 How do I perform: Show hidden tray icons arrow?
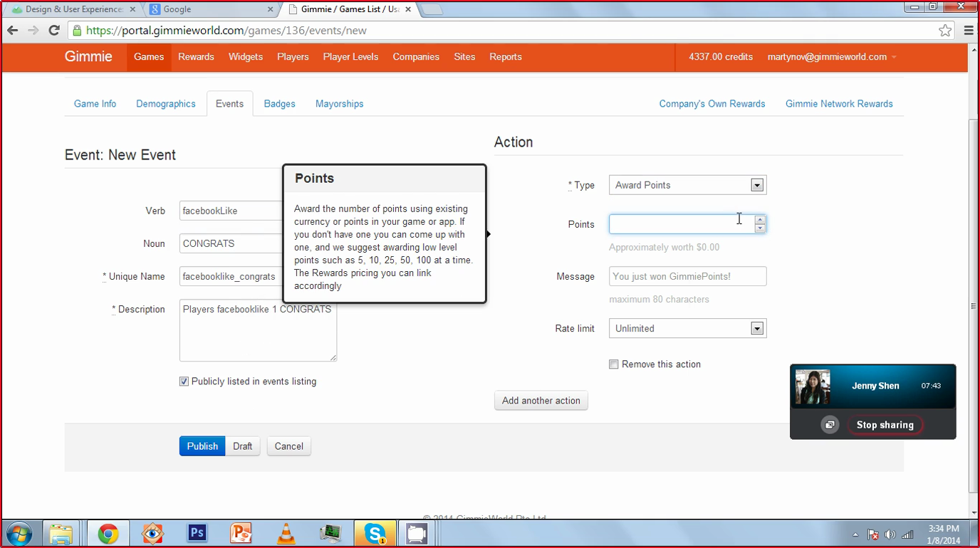(x=855, y=534)
